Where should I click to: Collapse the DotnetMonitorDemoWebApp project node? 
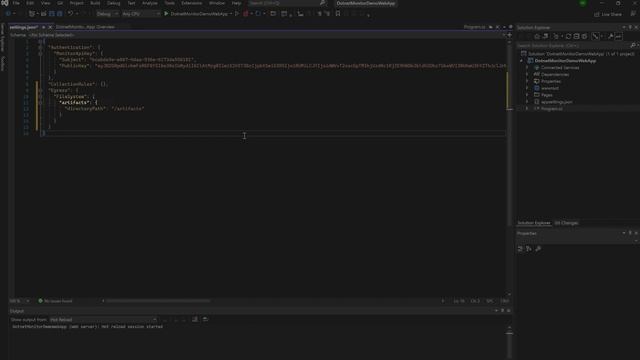pos(522,61)
